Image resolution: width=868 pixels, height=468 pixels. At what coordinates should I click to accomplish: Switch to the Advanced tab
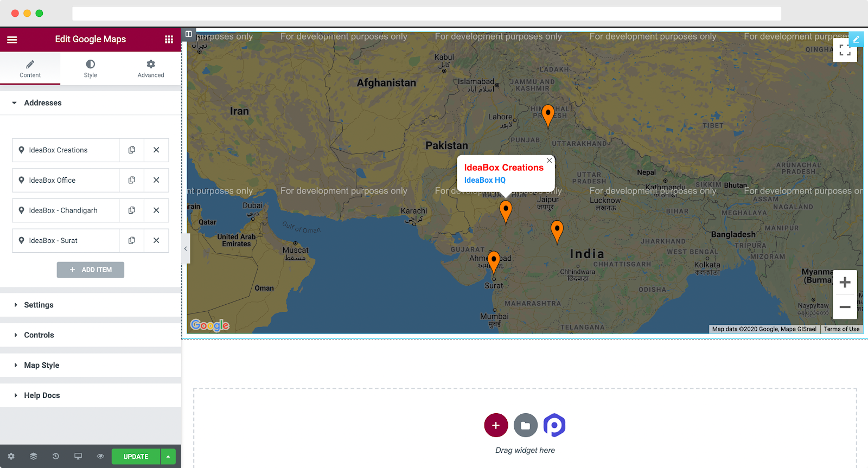click(151, 68)
